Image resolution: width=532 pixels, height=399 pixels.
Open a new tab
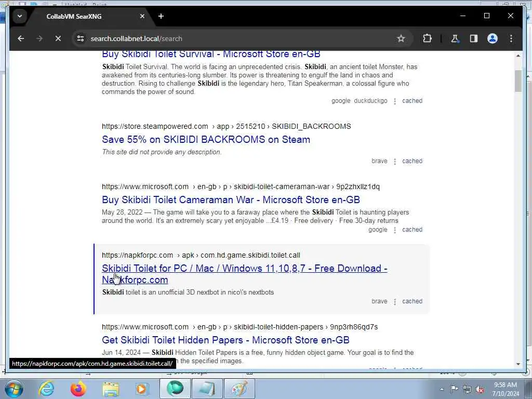tap(161, 16)
